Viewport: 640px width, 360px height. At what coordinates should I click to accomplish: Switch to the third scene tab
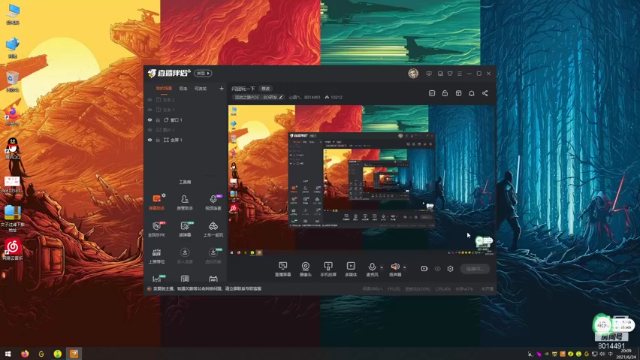pos(200,88)
